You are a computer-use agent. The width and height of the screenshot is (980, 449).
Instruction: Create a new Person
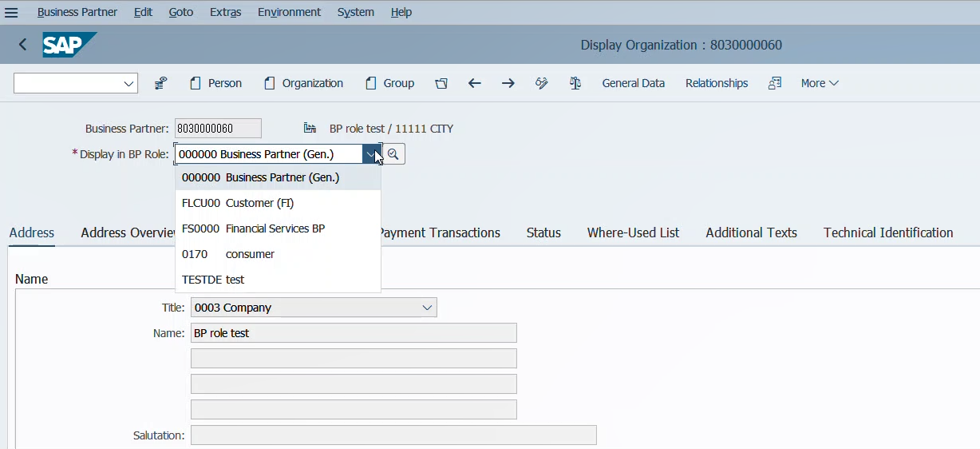215,83
